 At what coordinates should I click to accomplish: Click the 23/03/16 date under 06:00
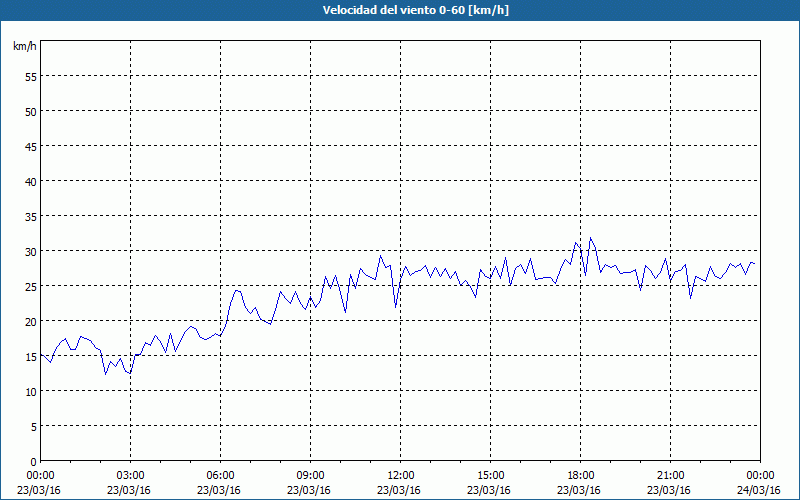[219, 490]
